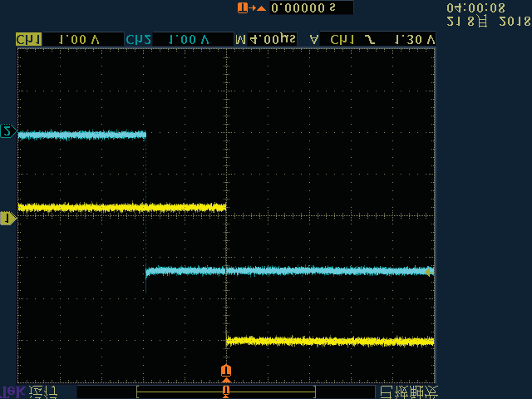The image size is (532, 399).
Task: Click the M 4.00µs timebase readout
Action: pyautogui.click(x=266, y=39)
